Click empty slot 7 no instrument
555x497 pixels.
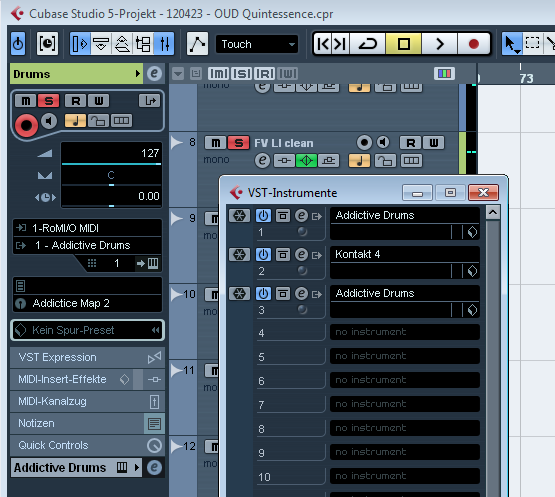tap(405, 404)
